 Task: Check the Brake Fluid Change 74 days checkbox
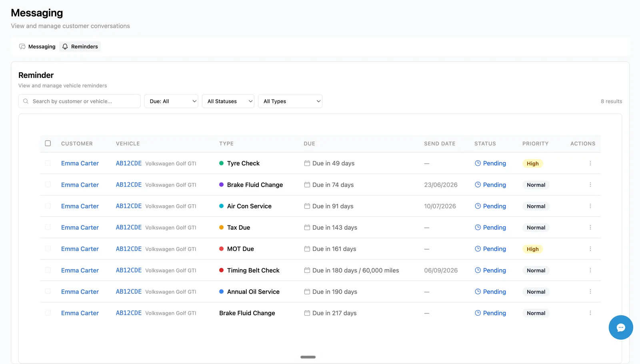point(48,185)
